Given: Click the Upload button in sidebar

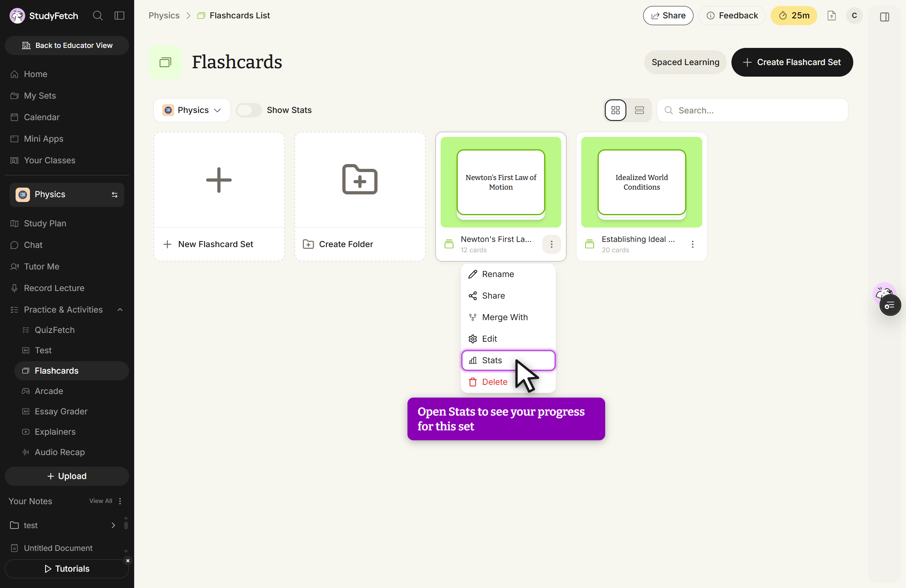Looking at the screenshot, I should (x=67, y=476).
